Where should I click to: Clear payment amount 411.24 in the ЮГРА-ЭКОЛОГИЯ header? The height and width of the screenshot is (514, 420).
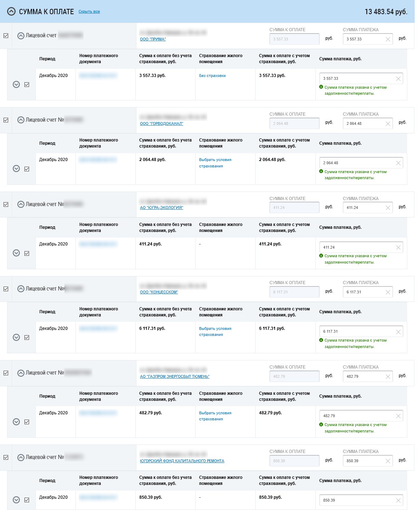point(388,208)
